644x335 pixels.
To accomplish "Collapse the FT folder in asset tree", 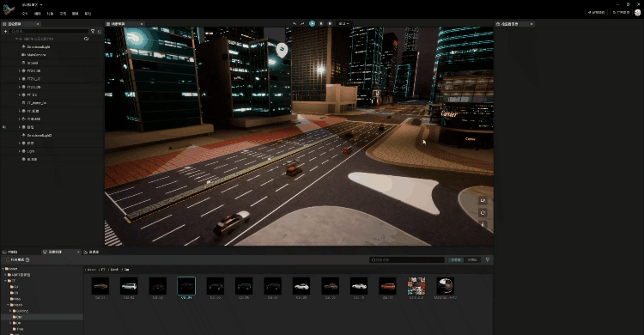I will click(x=6, y=281).
